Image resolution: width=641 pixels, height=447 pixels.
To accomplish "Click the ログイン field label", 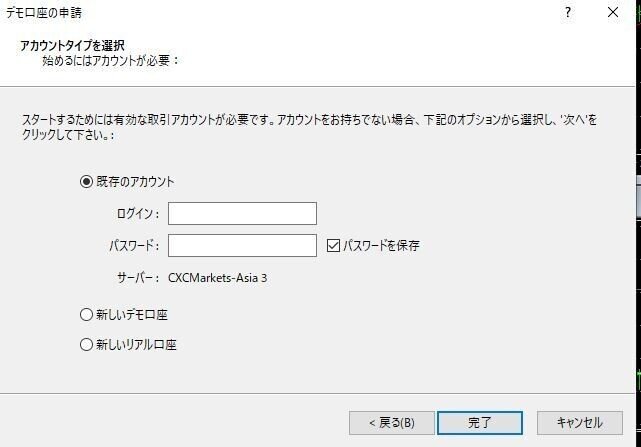I will (x=137, y=214).
